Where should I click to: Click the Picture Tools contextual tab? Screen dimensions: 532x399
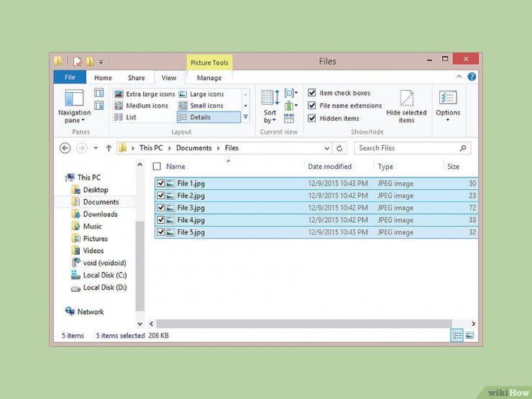click(209, 63)
